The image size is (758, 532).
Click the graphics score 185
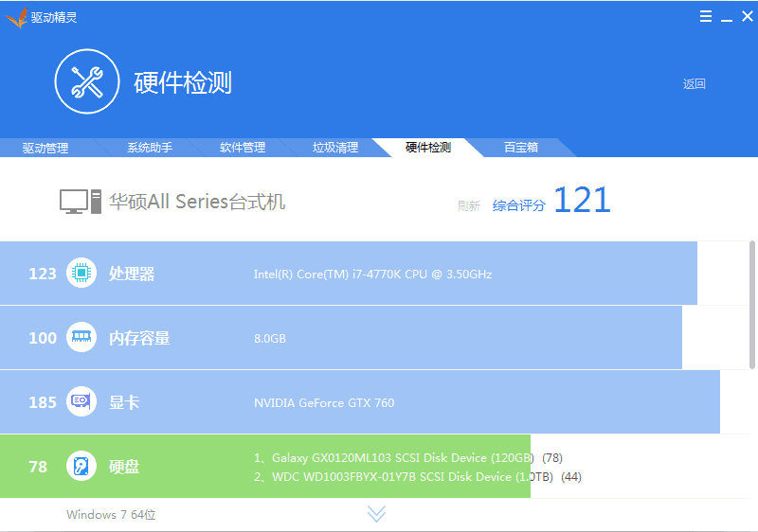(x=43, y=402)
